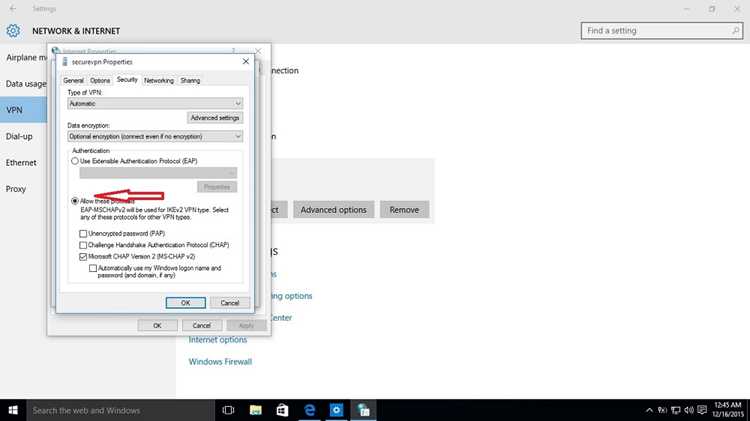
Task: Click the Advanced settings button
Action: point(215,118)
